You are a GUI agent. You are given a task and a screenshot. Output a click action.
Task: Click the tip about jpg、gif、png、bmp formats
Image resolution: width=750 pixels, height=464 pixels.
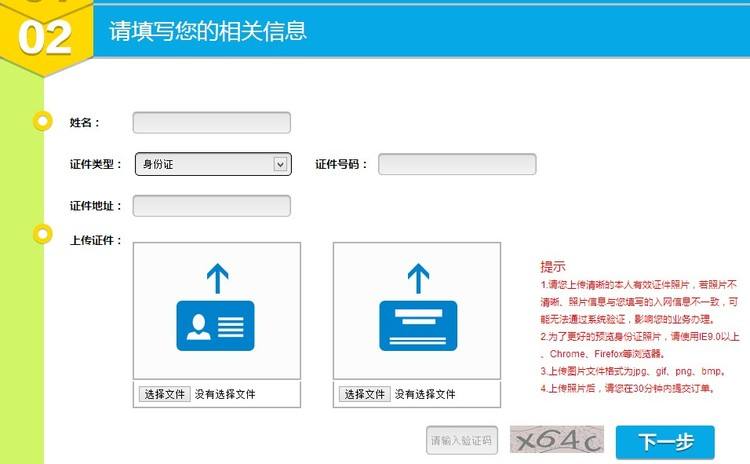click(x=634, y=371)
